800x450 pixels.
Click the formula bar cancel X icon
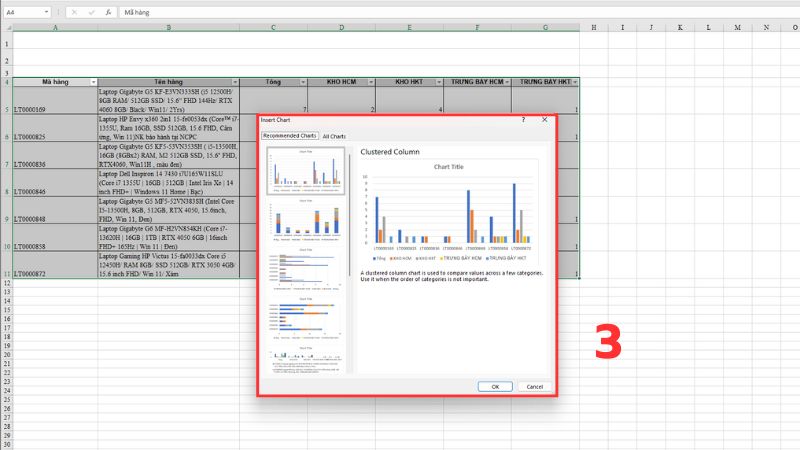click(74, 12)
